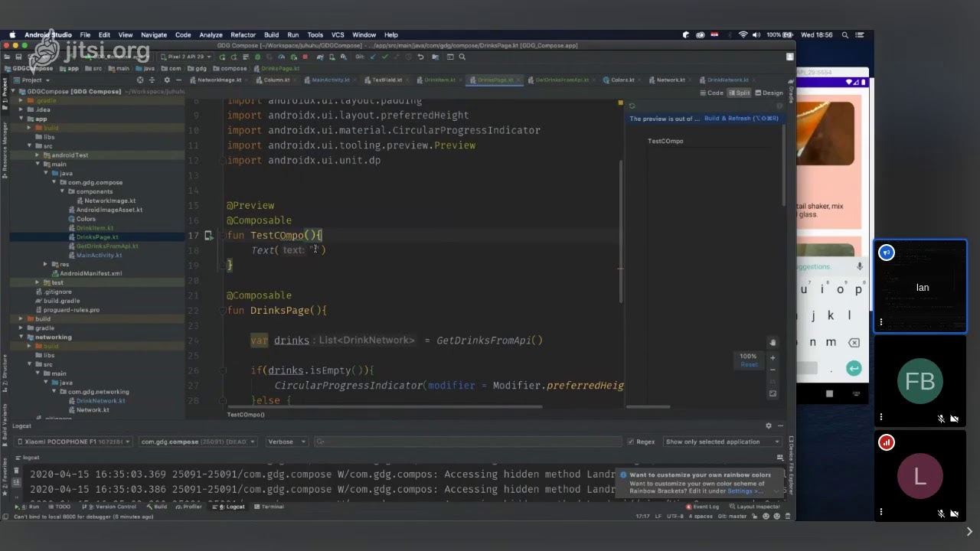Collapse the networking module folder

click(21, 337)
